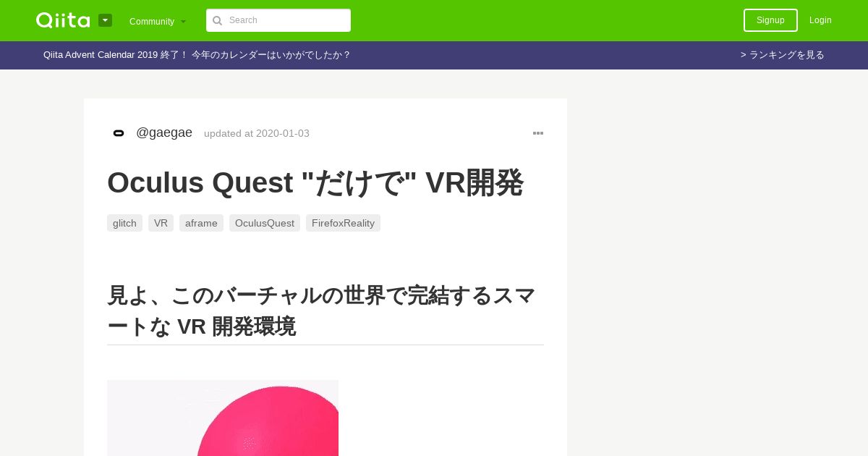The image size is (868, 456).
Task: Click the article title 'Oculus Quest だけで VR開発'
Action: (315, 182)
